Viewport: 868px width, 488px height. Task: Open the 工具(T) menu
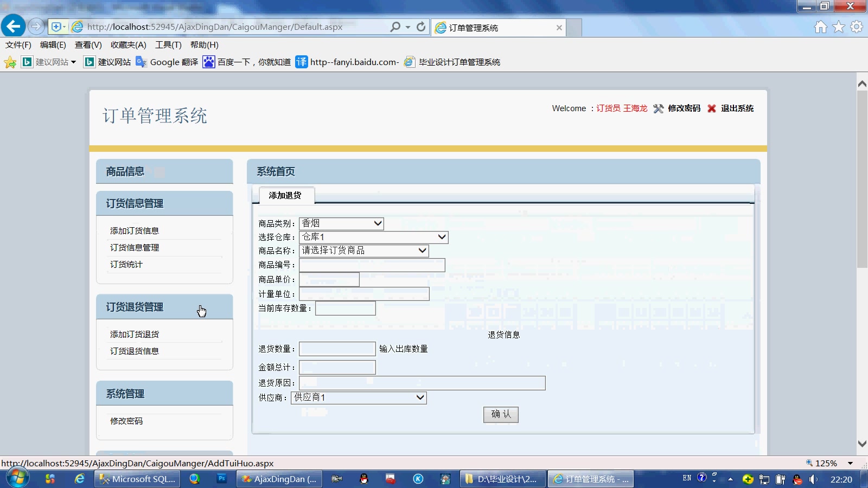[x=168, y=45]
